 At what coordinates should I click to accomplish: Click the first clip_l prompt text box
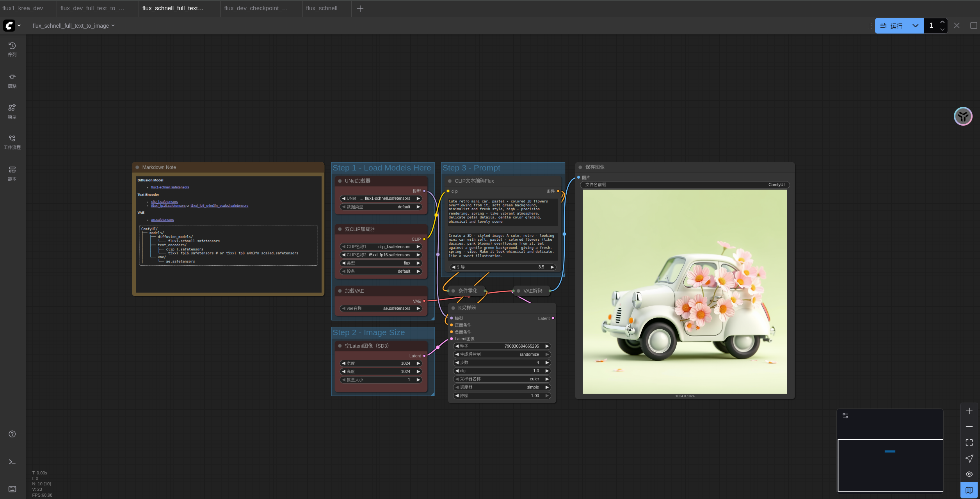pyautogui.click(x=503, y=212)
